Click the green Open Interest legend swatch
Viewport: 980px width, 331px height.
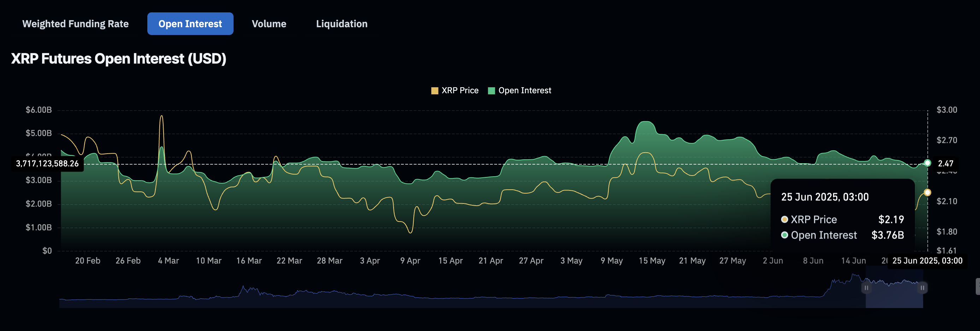pos(491,90)
